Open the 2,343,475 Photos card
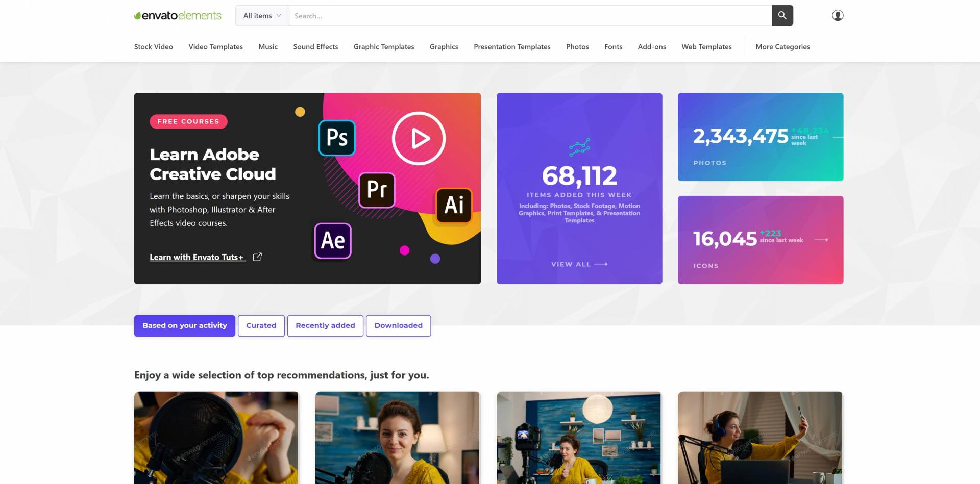Image resolution: width=980 pixels, height=484 pixels. pyautogui.click(x=761, y=137)
